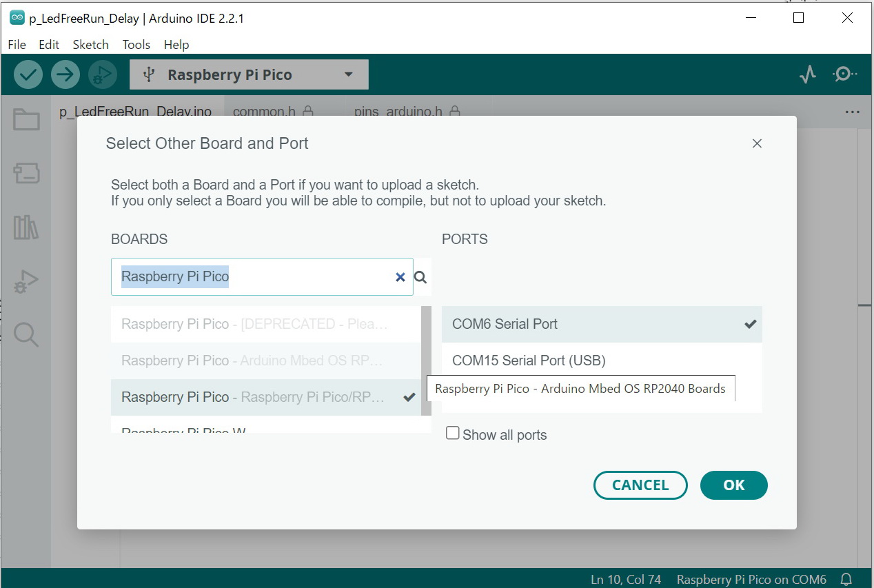Open Boards Manager in the sidebar

(x=26, y=173)
